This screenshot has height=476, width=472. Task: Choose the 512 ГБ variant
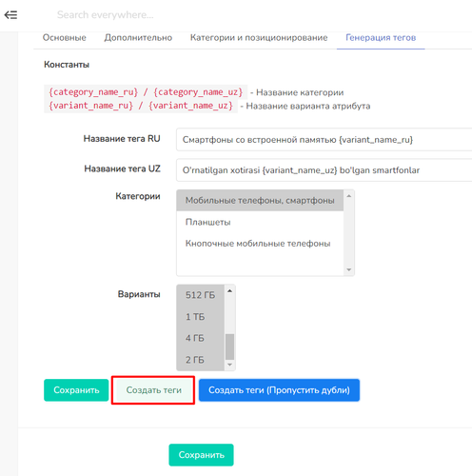[x=200, y=295]
